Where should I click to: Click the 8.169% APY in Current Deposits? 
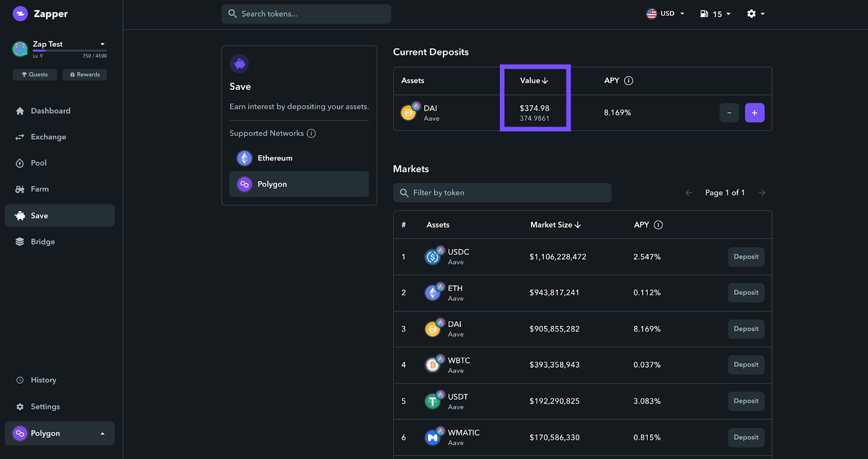point(617,113)
